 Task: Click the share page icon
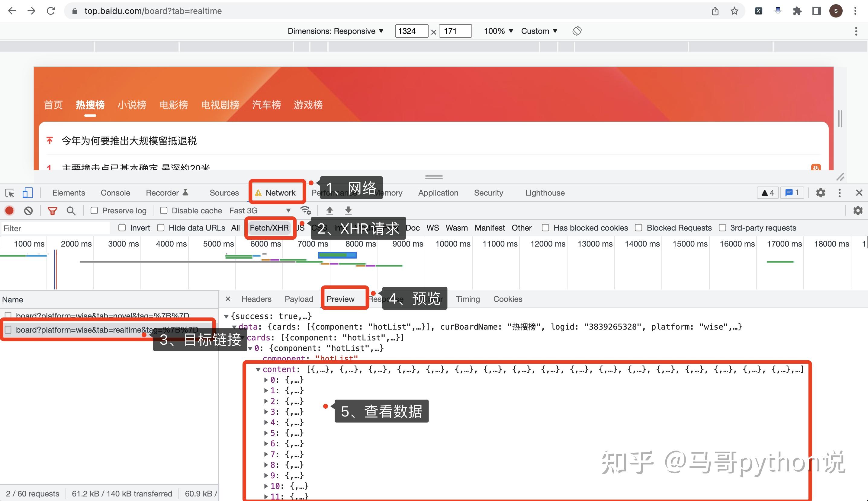[x=715, y=11]
